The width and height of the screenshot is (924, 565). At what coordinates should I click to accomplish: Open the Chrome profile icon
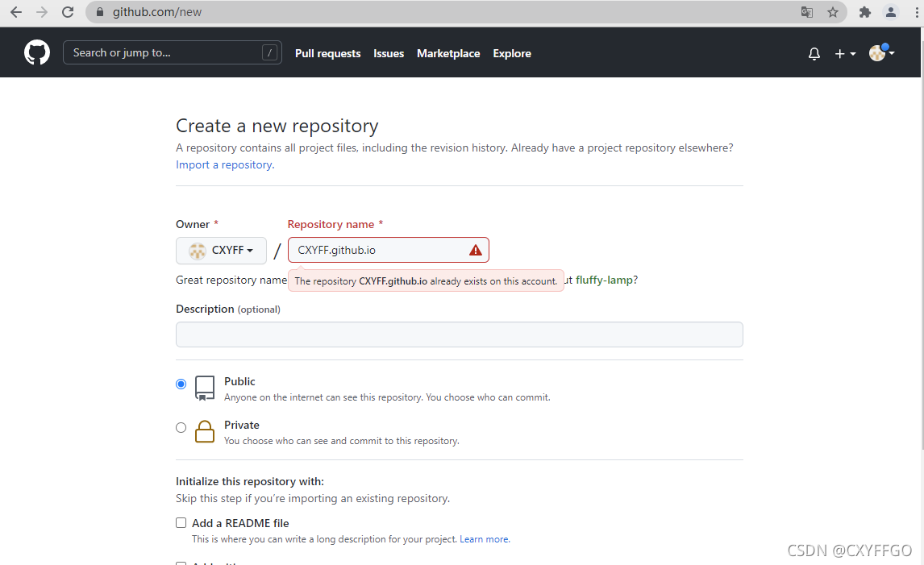891,12
